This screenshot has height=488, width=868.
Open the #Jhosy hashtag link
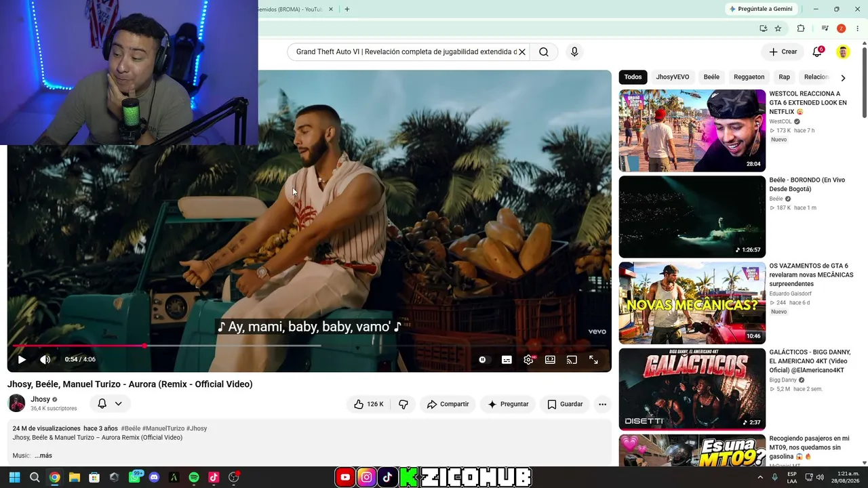pos(197,428)
